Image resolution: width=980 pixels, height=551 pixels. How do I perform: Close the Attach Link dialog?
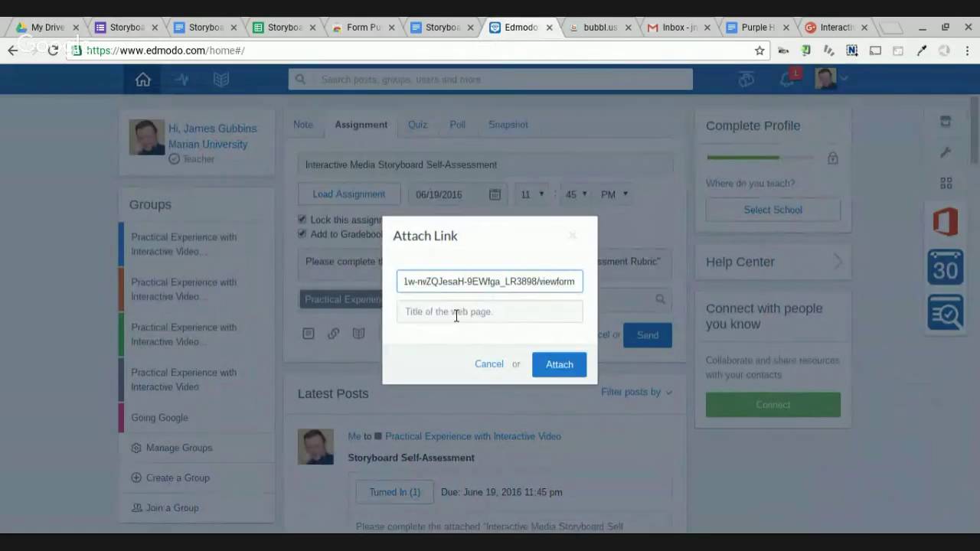click(572, 236)
